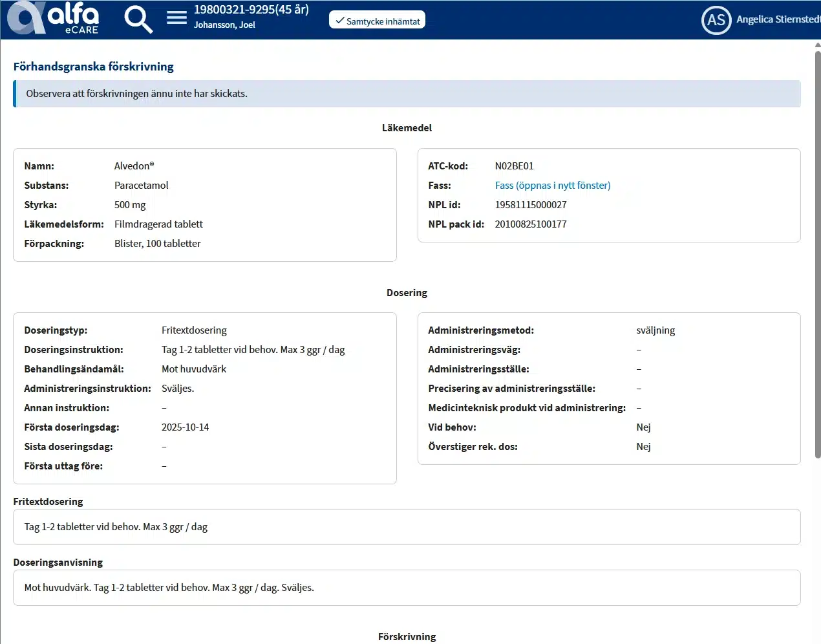Click the NPL id value 19581115000027

point(530,205)
